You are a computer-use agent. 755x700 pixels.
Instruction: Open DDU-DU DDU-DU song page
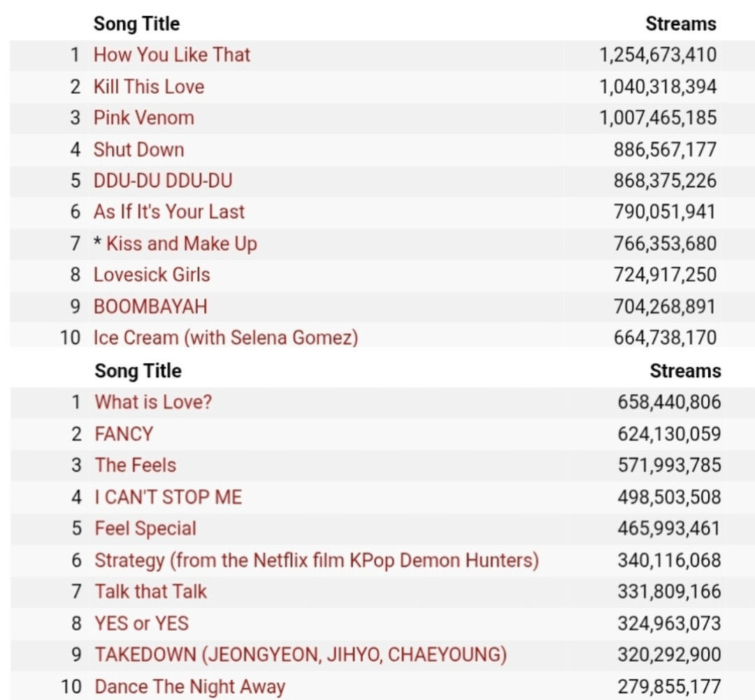(163, 181)
